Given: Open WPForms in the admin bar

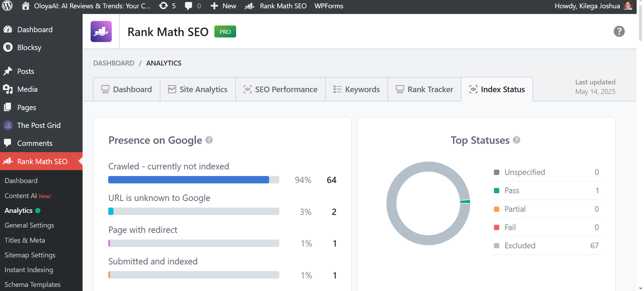Looking at the screenshot, I should pos(329,6).
